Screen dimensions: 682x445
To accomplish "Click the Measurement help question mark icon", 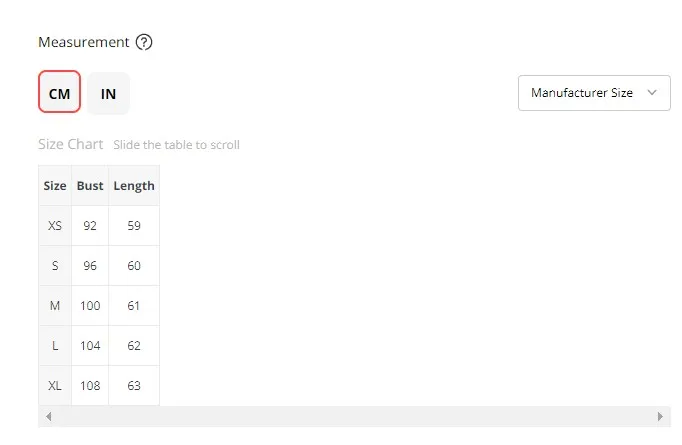I will (144, 42).
